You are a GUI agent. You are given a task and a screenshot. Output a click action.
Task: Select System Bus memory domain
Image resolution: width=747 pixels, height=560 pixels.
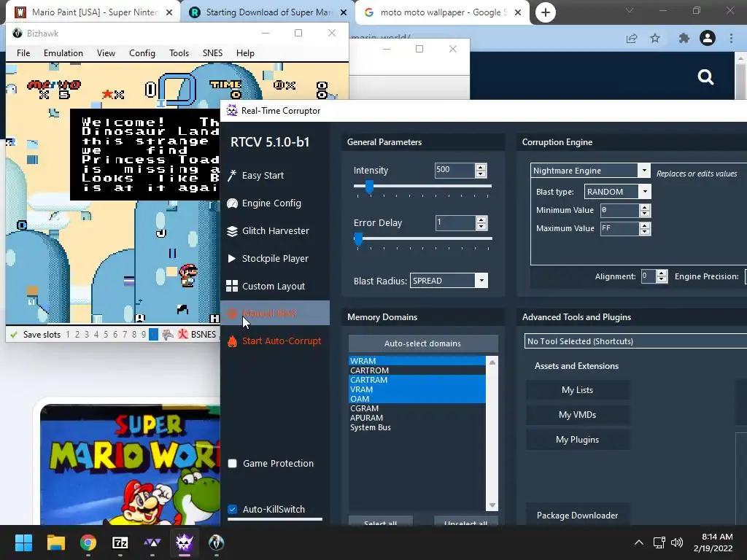coord(417,427)
